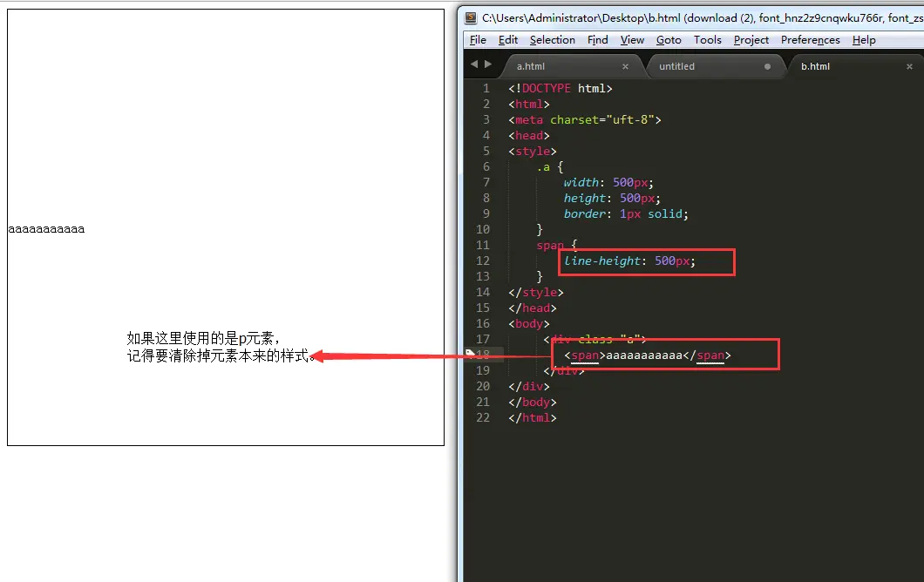Open the Selection menu
This screenshot has height=582, width=924.
click(552, 40)
